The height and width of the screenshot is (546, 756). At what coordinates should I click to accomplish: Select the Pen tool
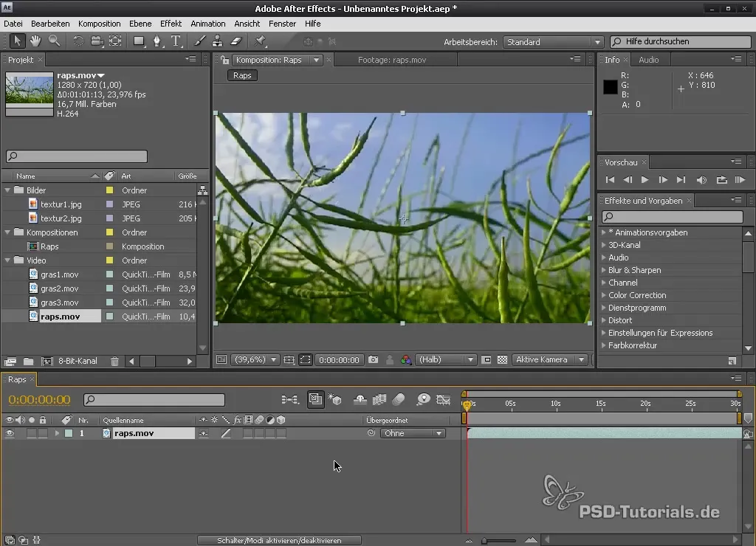(x=157, y=41)
